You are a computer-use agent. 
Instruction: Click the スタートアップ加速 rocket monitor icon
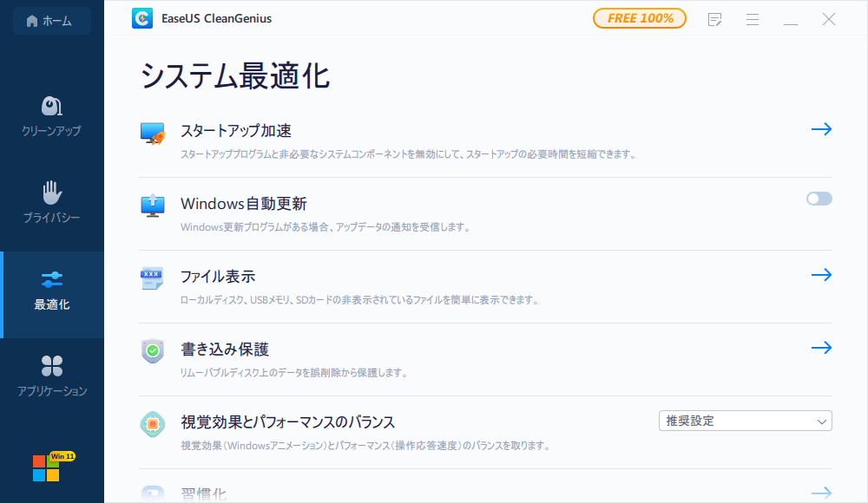coord(151,133)
